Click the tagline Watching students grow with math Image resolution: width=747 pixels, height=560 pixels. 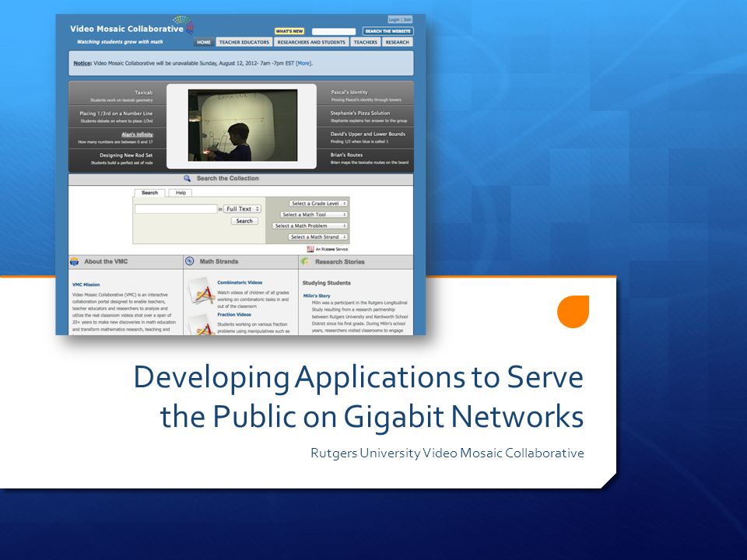120,42
